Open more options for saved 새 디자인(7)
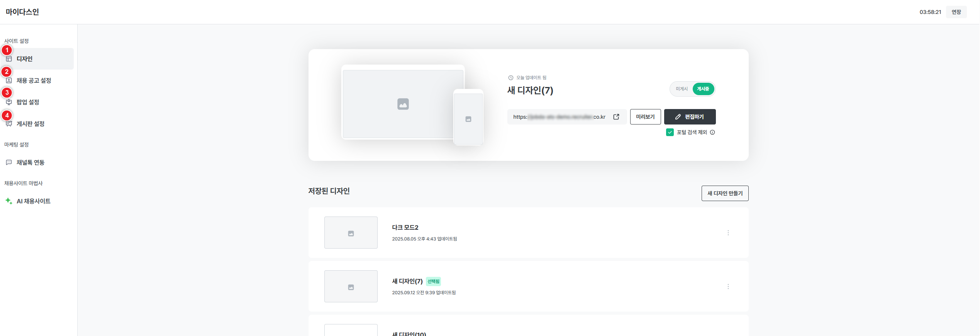Screen dimensions: 980x336 (x=728, y=287)
